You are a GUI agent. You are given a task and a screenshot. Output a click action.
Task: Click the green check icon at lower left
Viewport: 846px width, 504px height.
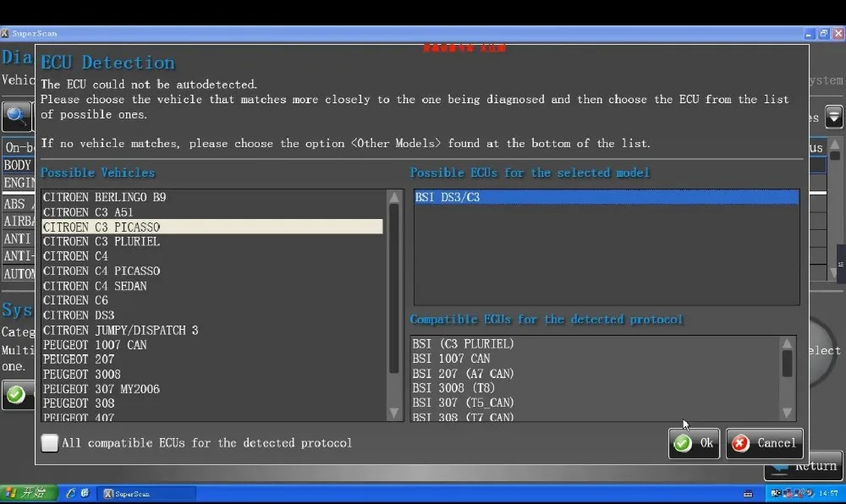click(x=15, y=395)
